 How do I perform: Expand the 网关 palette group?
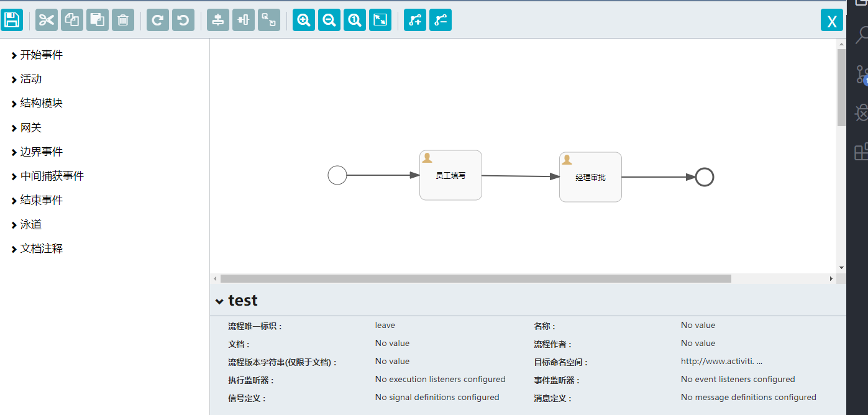click(27, 127)
